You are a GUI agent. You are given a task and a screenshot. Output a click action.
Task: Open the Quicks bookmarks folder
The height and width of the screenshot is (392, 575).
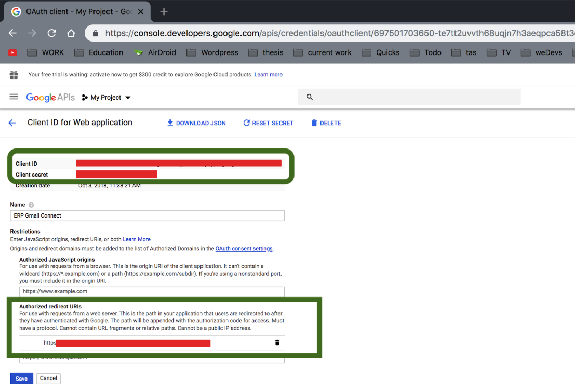tap(381, 53)
